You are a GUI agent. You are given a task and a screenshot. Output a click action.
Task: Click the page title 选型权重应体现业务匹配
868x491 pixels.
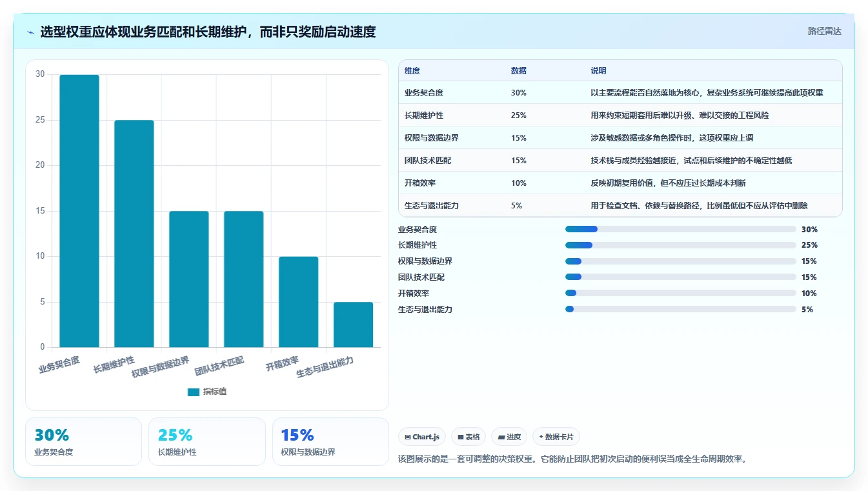pyautogui.click(x=208, y=32)
